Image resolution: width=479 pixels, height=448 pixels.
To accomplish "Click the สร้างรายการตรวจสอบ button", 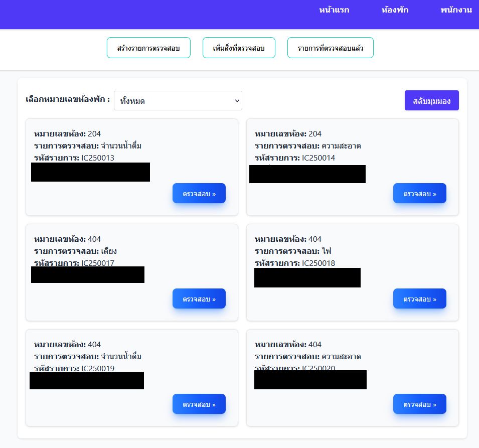I will pos(148,48).
